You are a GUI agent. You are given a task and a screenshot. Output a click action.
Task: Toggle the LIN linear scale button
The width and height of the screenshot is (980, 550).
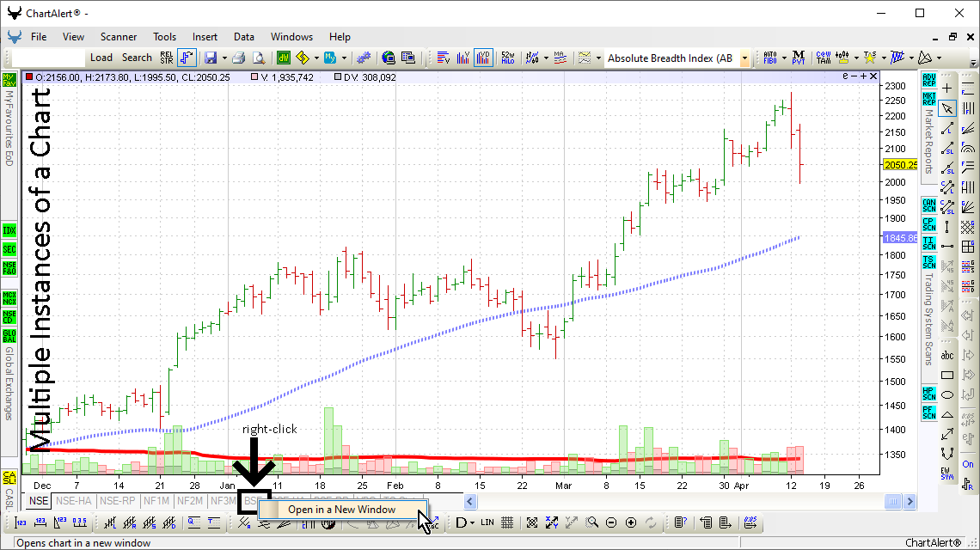(487, 522)
